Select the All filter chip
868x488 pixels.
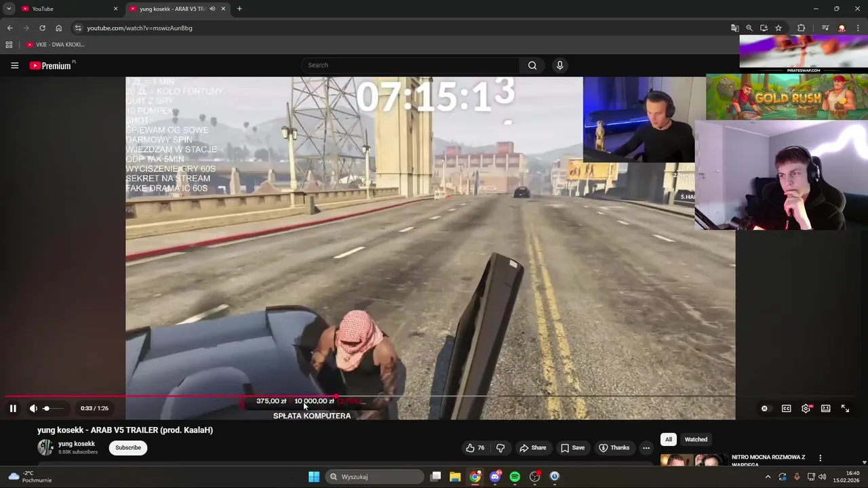coord(669,439)
